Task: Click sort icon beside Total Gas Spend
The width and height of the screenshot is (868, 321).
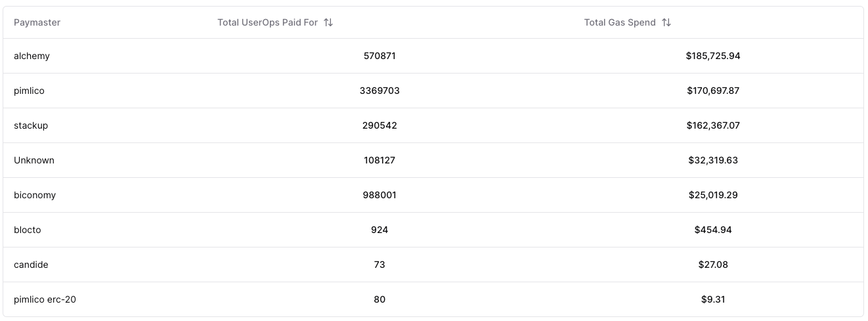Action: pos(666,23)
